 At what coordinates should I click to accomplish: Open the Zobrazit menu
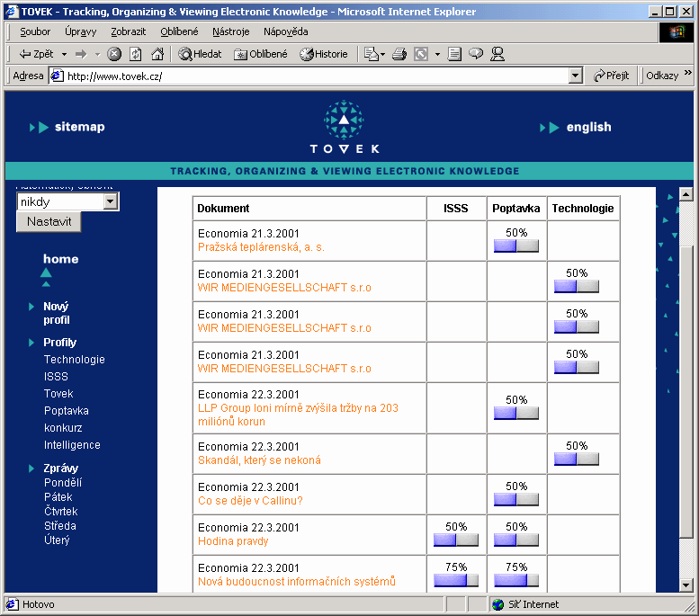(x=129, y=31)
